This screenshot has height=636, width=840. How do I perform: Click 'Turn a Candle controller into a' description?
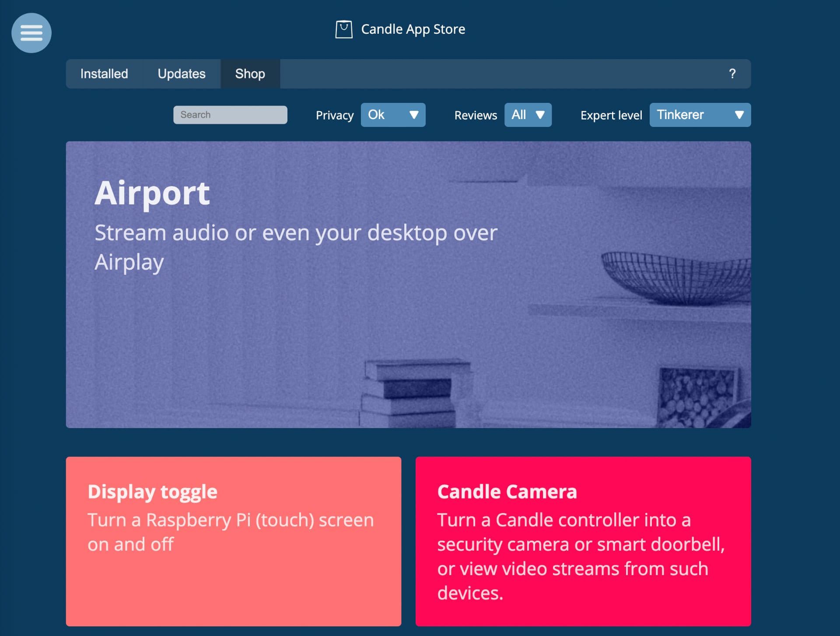click(x=581, y=556)
